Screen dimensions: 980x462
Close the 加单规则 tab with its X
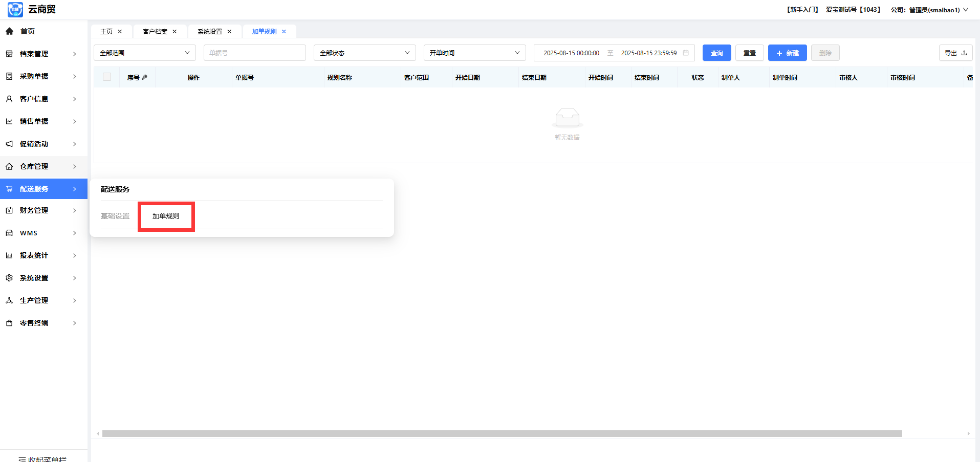284,32
